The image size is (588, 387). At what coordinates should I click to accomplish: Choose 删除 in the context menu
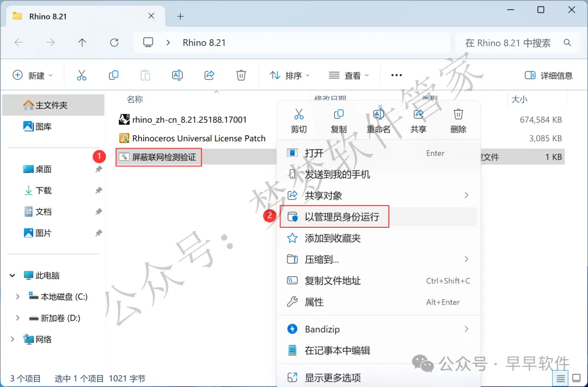point(458,121)
